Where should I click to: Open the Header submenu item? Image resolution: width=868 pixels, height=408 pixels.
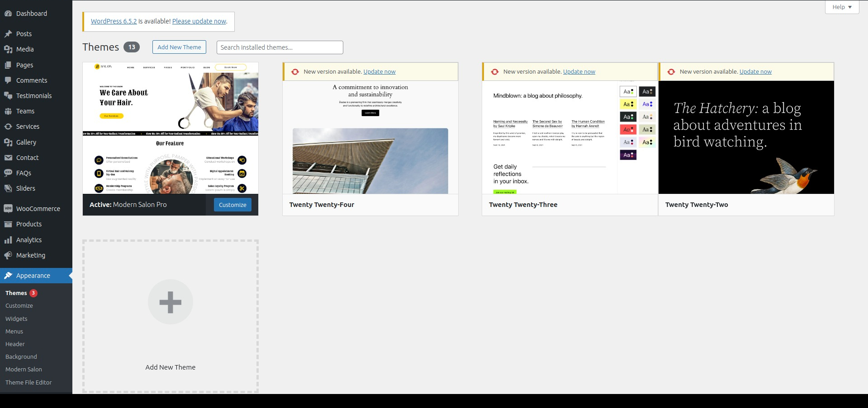[x=15, y=344]
